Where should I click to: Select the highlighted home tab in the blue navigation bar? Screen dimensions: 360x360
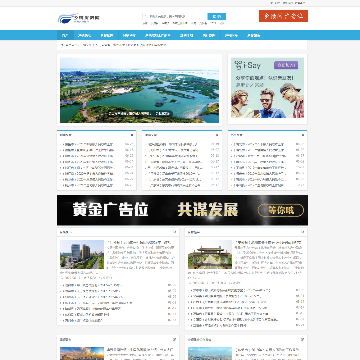[x=65, y=35]
